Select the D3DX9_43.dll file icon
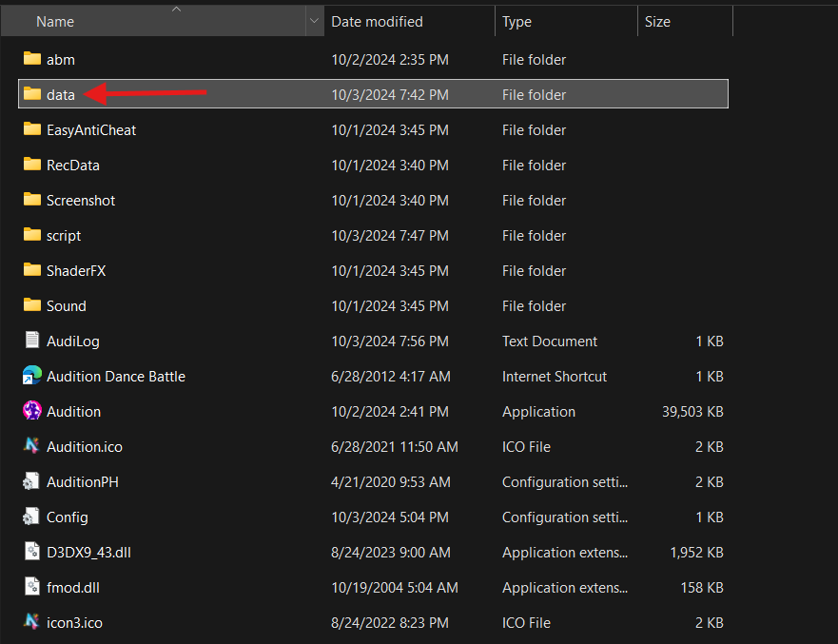The height and width of the screenshot is (644, 838). 32,552
